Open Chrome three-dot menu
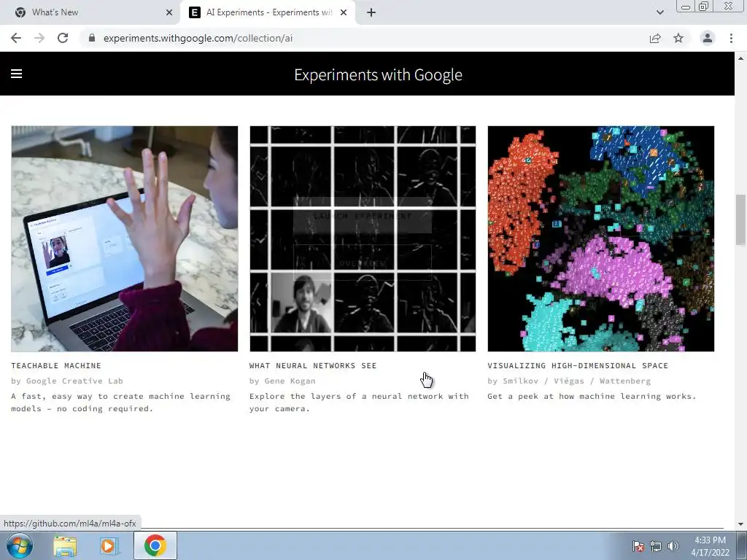The height and width of the screenshot is (560, 747). (x=731, y=38)
